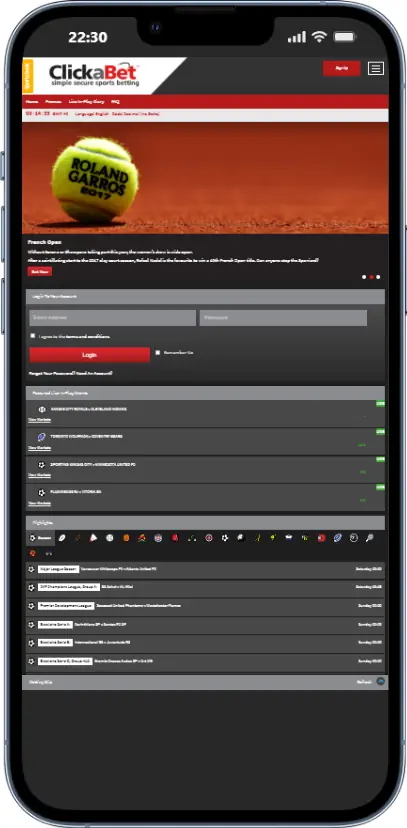The image size is (407, 828).
Task: Click the red Login button
Action: pos(89,355)
